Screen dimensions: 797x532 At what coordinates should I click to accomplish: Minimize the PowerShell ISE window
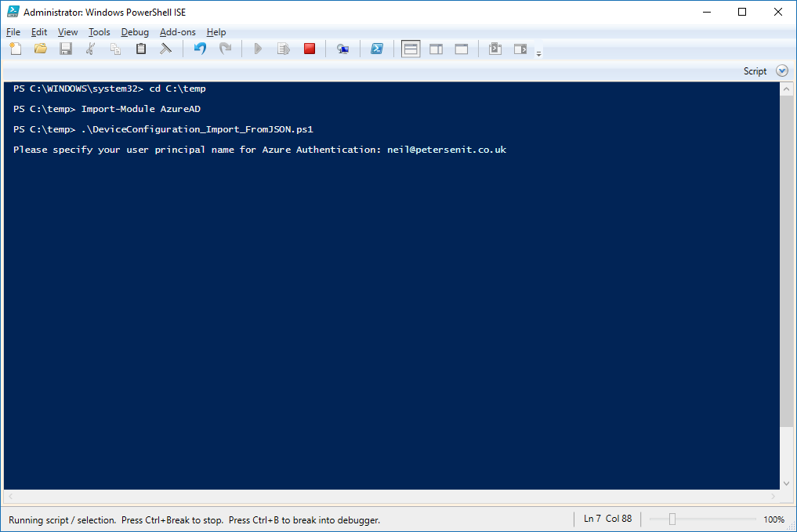coord(707,13)
